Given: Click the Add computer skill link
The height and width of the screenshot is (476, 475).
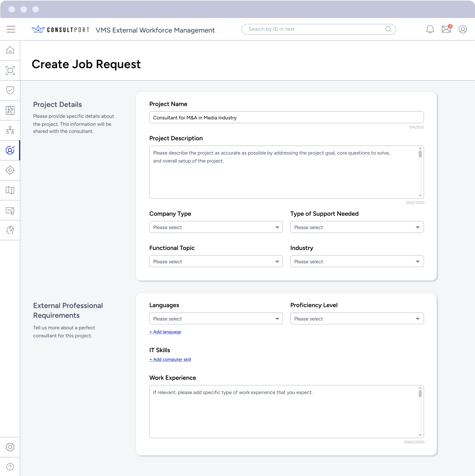Looking at the screenshot, I should tap(170, 359).
